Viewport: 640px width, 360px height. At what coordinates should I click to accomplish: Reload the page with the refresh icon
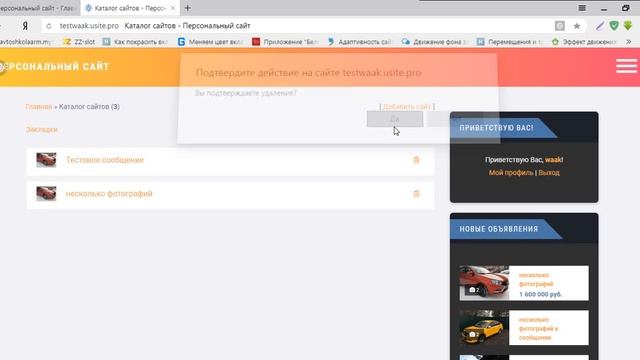(49, 26)
